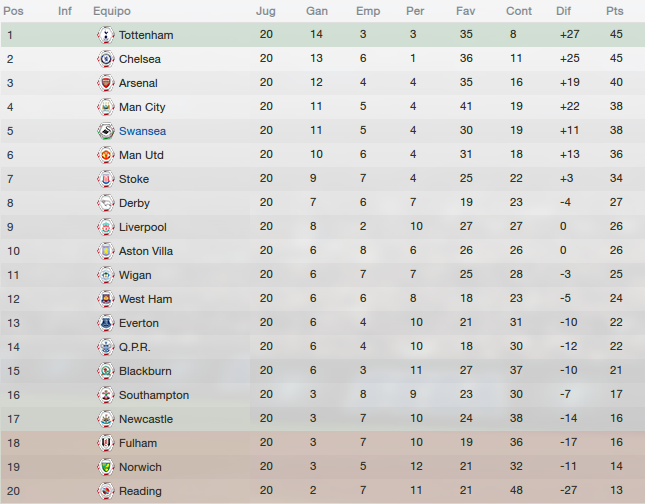Click the Tottenham club crest icon
The height and width of the screenshot is (504, 645).
[x=106, y=35]
